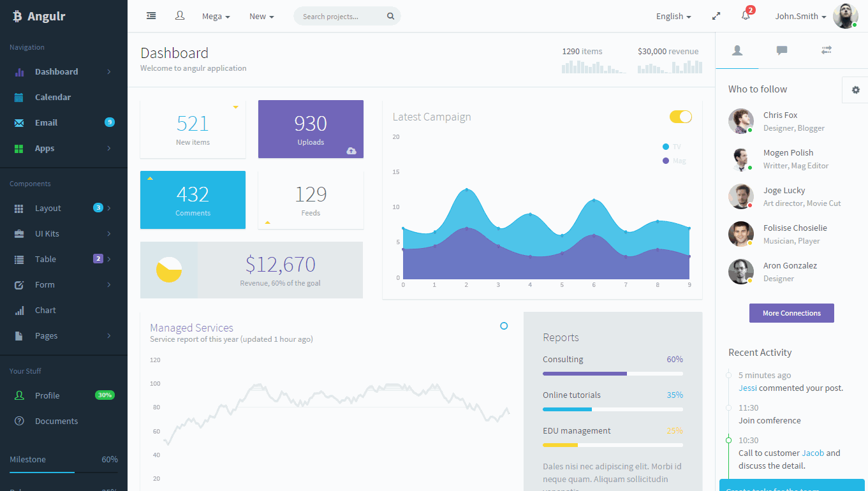Toggle the Latest Campaign switch

pos(680,117)
